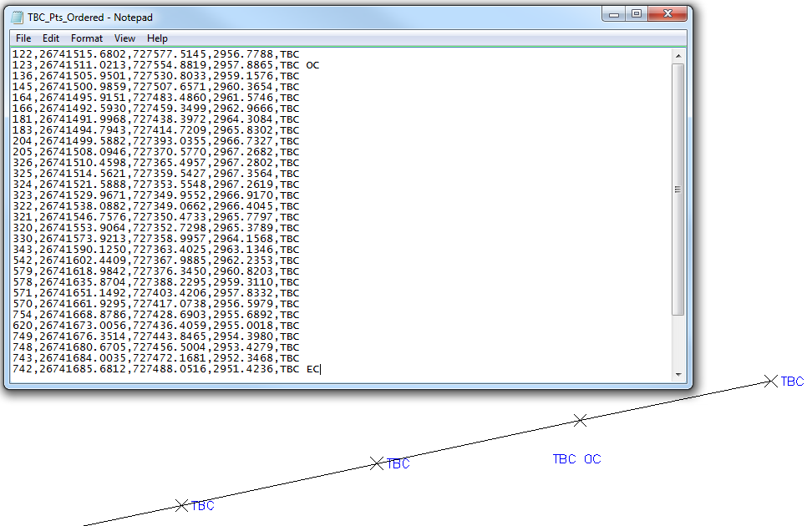This screenshot has width=812, height=526.
Task: Open the File menu
Action: 23,38
